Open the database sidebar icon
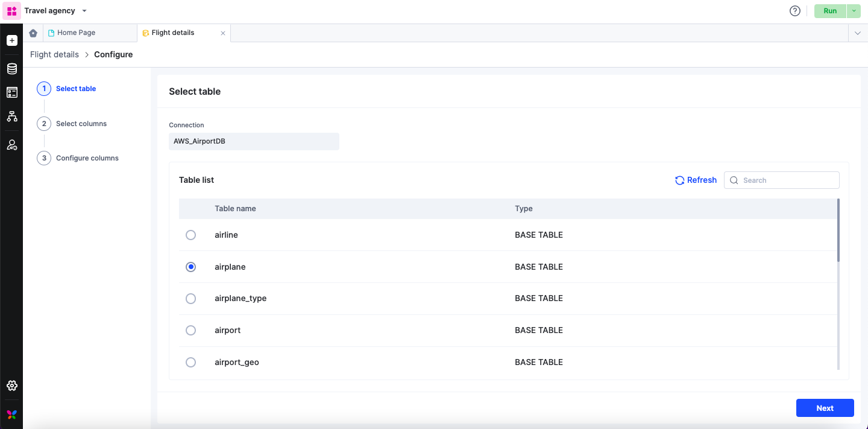Image resolution: width=868 pixels, height=429 pixels. (x=11, y=69)
